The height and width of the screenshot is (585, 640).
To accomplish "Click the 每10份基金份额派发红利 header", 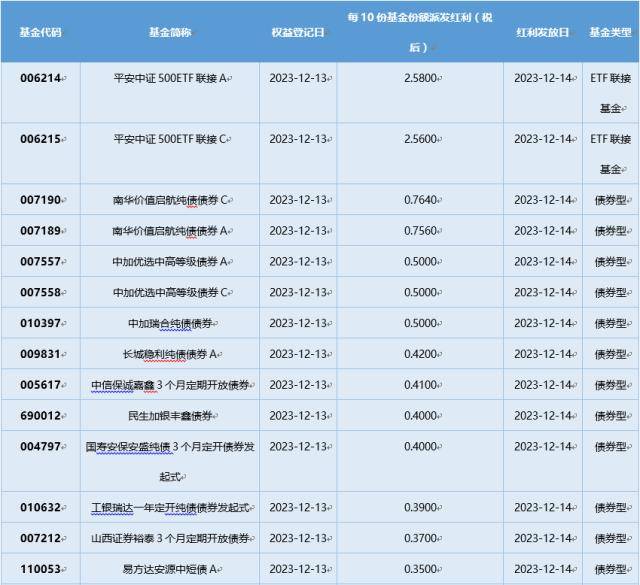I will tap(420, 32).
